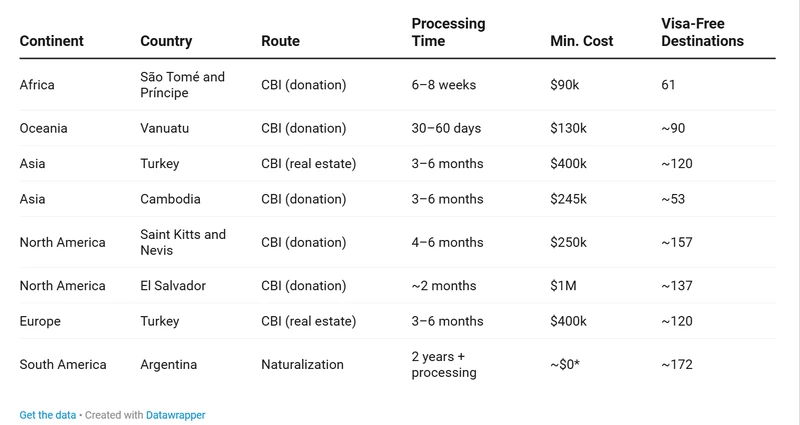This screenshot has width=800, height=425.
Task: Select the El Salvador country cell
Action: click(x=173, y=286)
